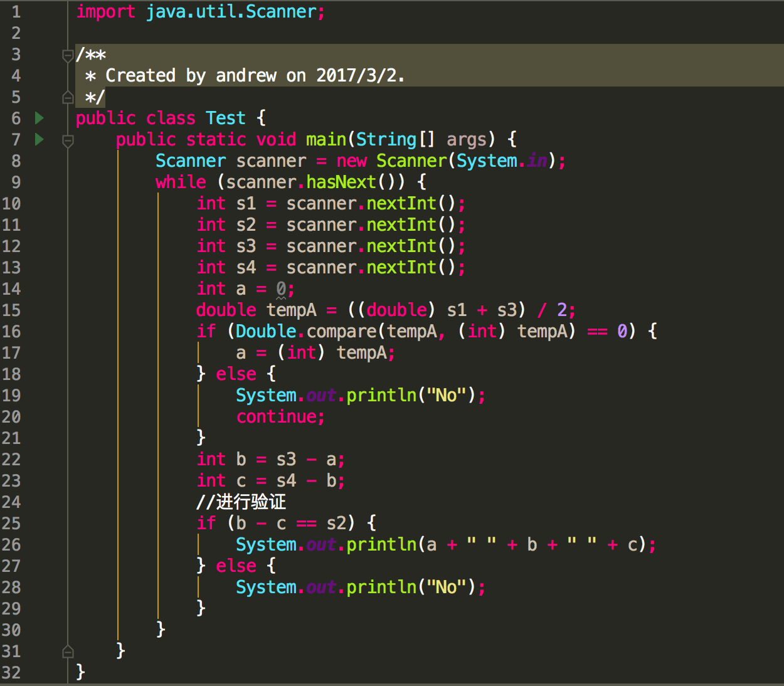This screenshot has height=686, width=784.
Task: Click the "else" keyword on line 27
Action: tap(236, 566)
